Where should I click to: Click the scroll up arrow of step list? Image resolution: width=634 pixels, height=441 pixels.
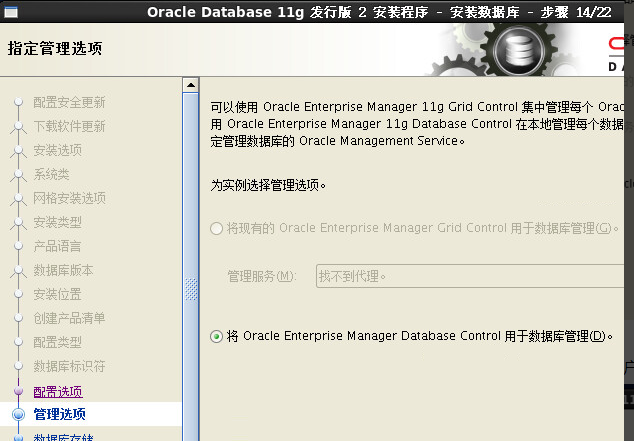191,85
